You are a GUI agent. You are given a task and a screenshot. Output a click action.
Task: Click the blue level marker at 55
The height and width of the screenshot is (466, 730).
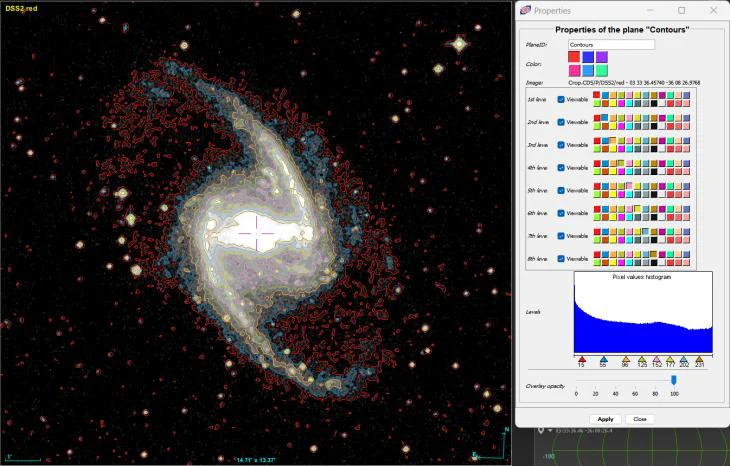[x=603, y=359]
